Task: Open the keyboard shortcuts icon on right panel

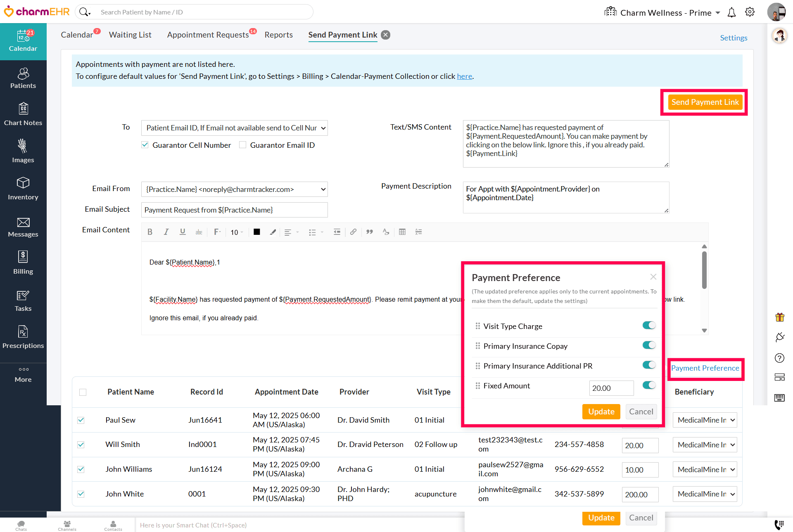Action: (780, 398)
